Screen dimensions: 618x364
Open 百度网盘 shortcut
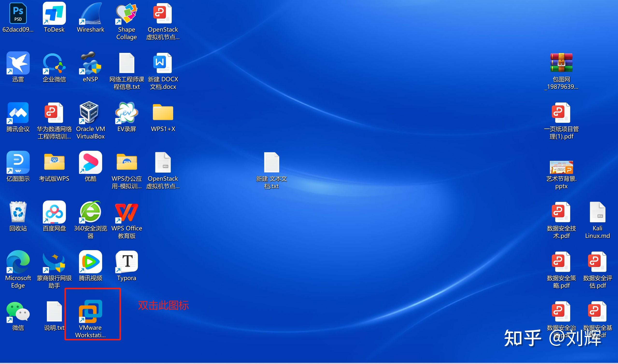coord(54,212)
